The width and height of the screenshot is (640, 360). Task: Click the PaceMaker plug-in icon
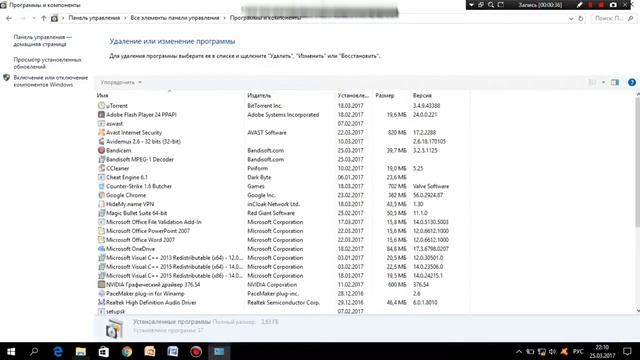click(101, 293)
